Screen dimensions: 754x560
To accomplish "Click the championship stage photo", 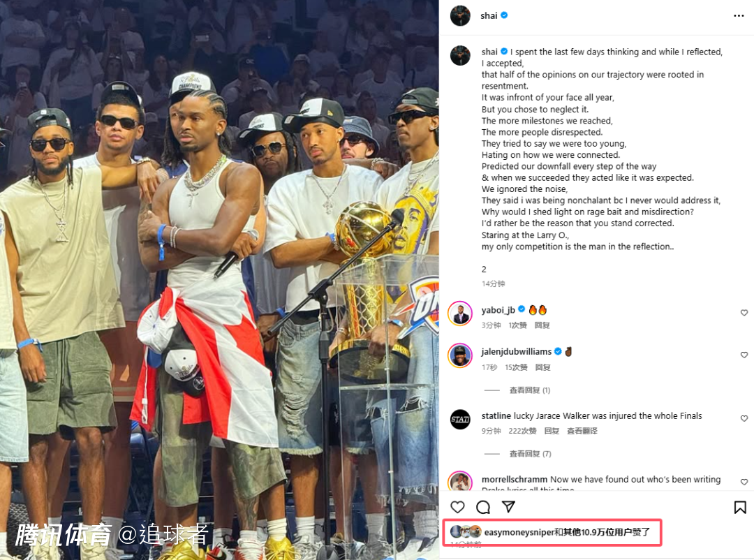I will point(219,280).
